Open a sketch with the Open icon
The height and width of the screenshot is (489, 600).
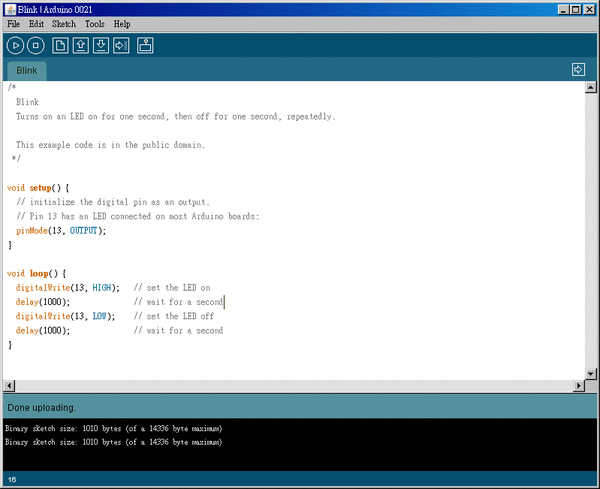point(80,46)
